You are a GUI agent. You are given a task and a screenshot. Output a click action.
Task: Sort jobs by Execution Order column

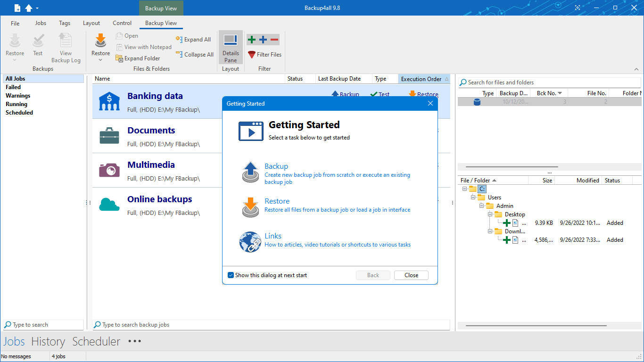(424, 79)
